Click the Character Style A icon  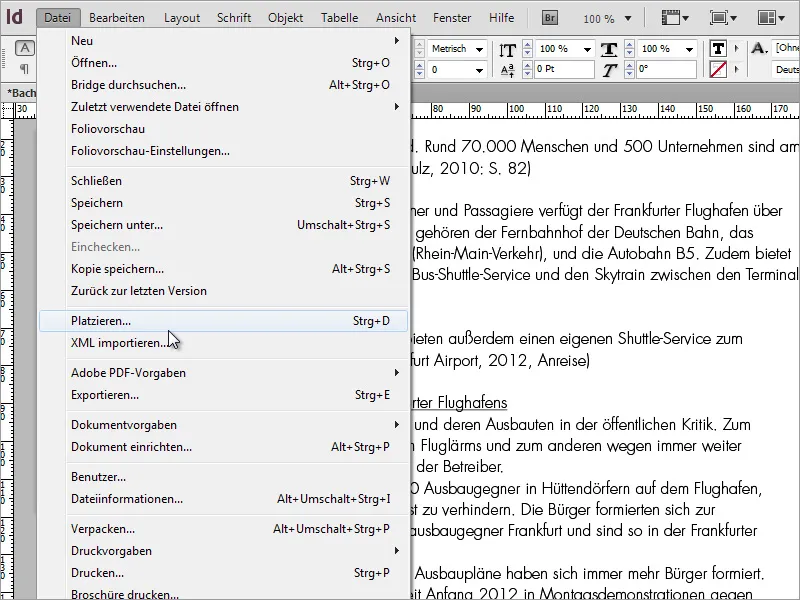point(759,48)
